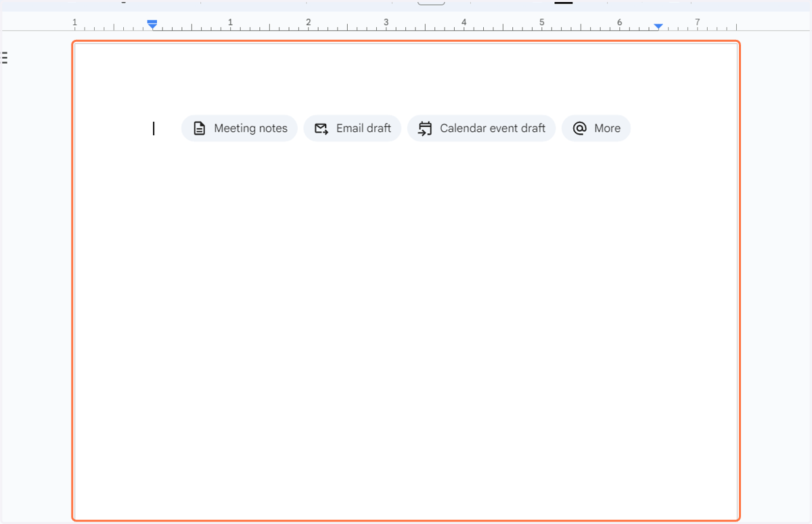
Task: Open the More building blocks chip
Action: (x=596, y=128)
